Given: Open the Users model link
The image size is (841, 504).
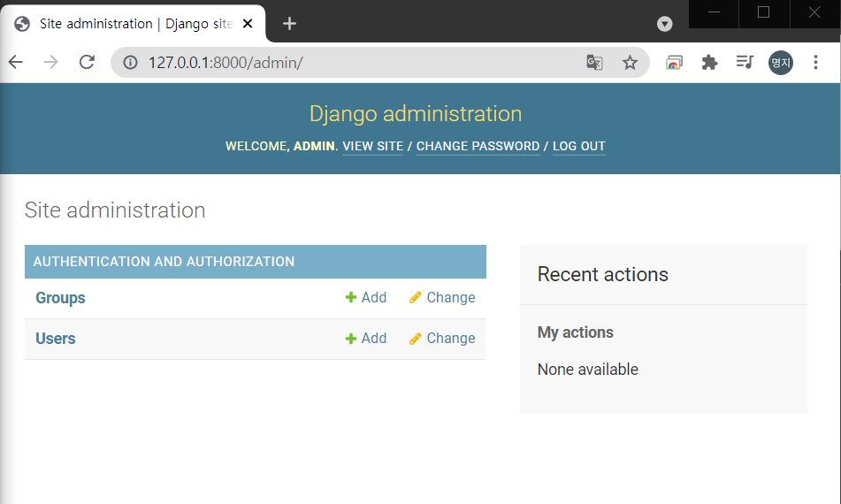Looking at the screenshot, I should pos(55,339).
